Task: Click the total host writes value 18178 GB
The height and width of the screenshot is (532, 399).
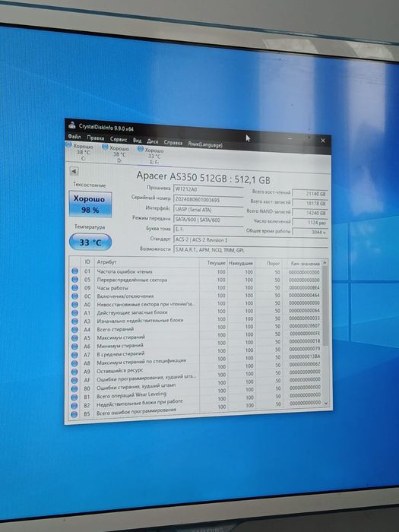Action: point(310,203)
